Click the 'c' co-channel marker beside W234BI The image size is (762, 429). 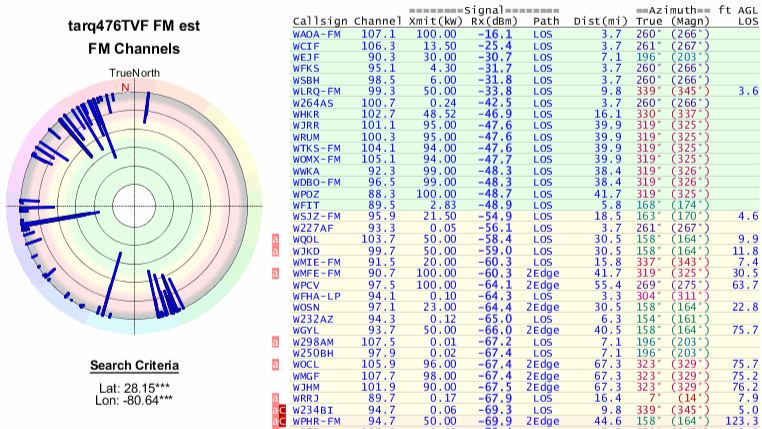(x=283, y=409)
